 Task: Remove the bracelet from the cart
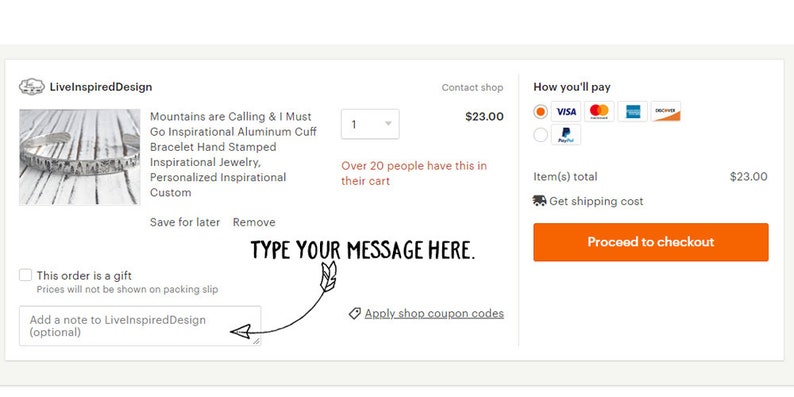254,222
